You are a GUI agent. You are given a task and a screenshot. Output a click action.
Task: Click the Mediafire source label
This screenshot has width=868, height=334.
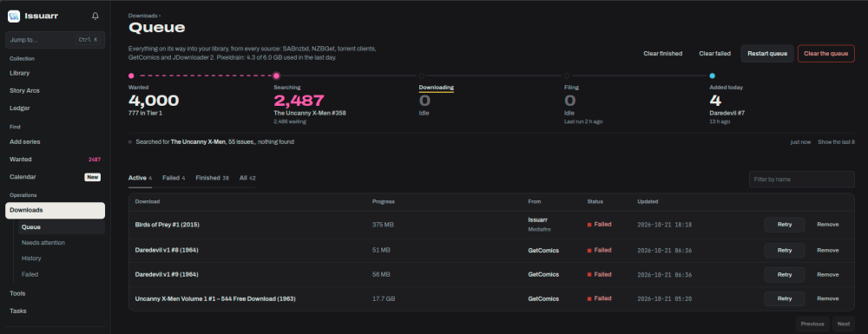point(539,229)
